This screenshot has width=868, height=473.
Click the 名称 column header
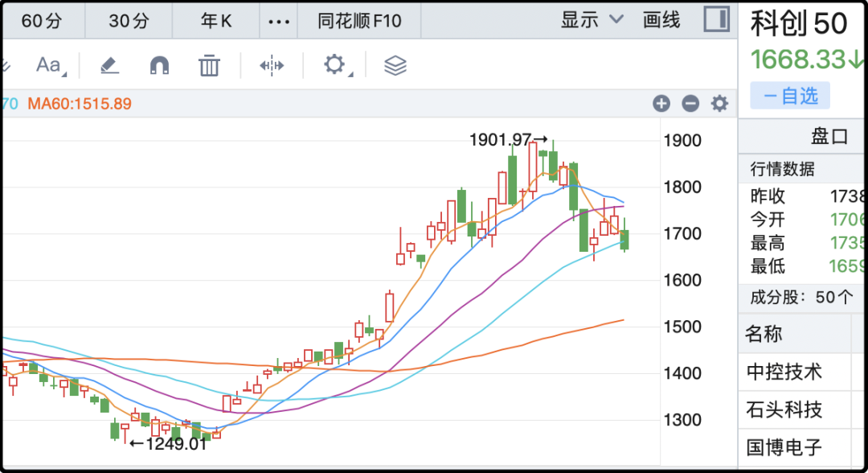point(764,334)
